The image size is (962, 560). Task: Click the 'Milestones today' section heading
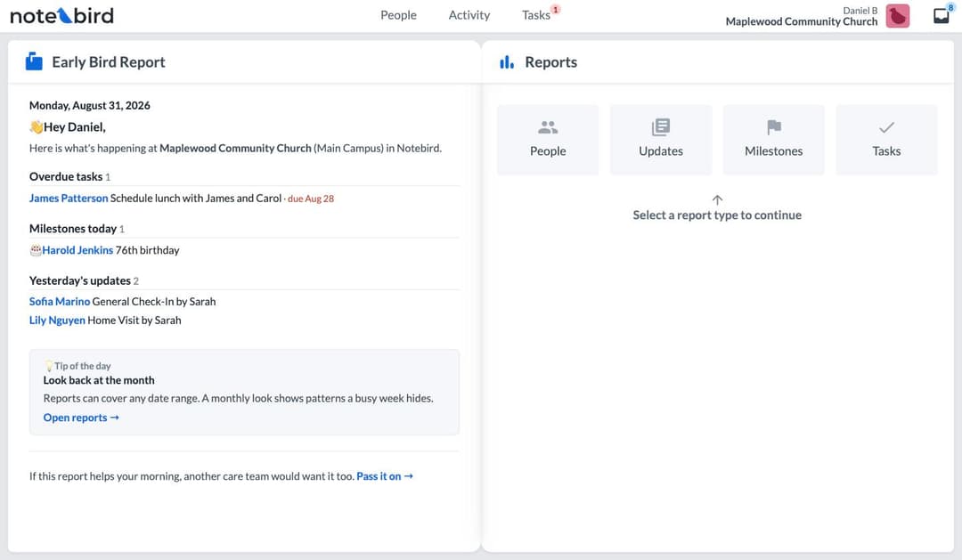73,229
